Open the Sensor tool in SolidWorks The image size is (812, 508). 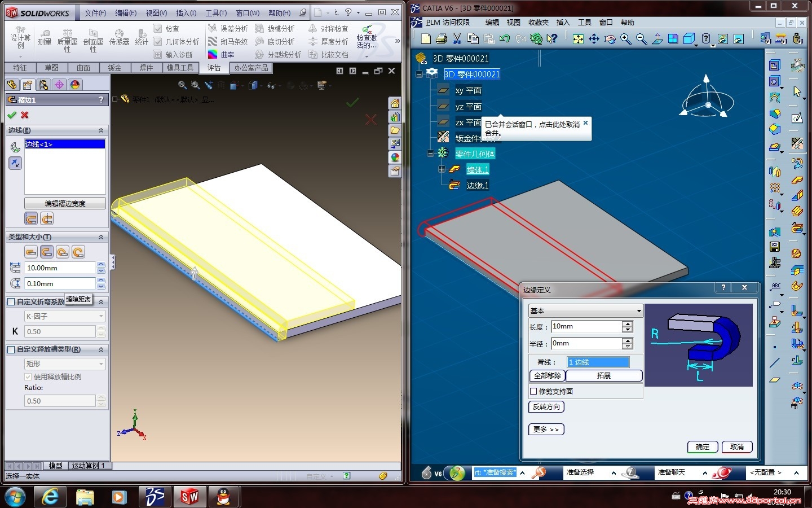(x=119, y=37)
